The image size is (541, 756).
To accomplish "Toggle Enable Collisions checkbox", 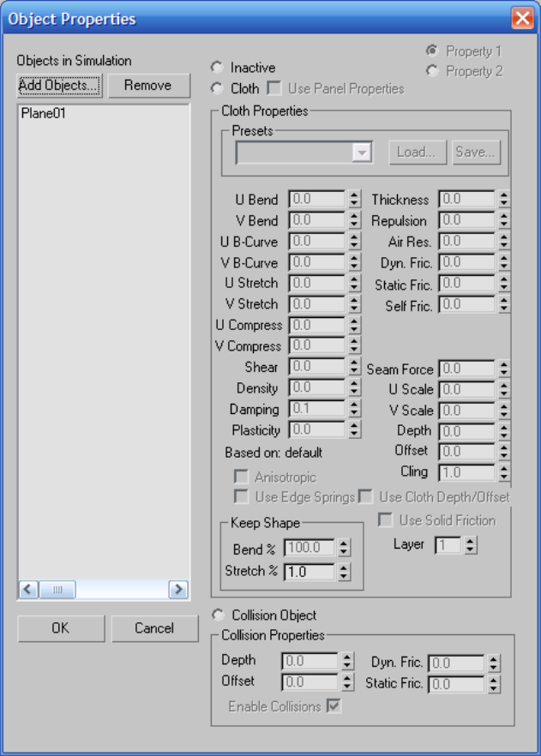I will [x=334, y=706].
